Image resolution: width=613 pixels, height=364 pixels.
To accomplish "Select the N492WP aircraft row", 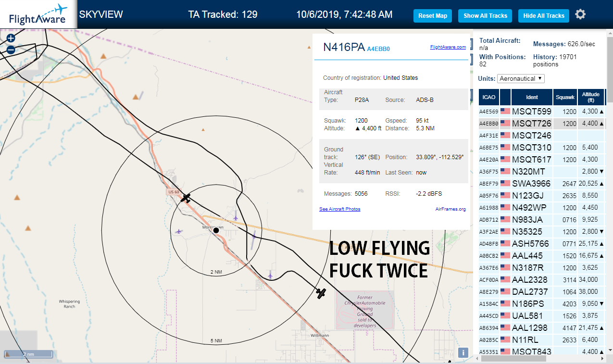I will tap(541, 207).
